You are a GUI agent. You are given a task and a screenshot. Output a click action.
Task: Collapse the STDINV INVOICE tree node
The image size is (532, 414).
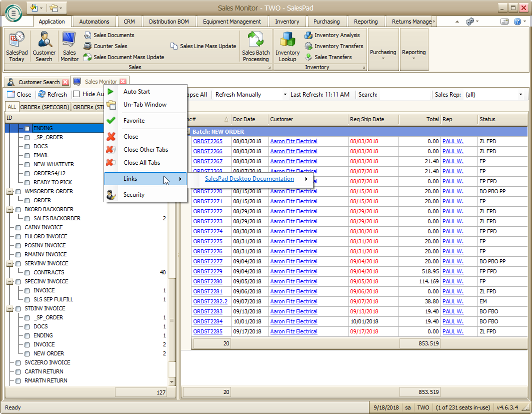click(x=9, y=309)
